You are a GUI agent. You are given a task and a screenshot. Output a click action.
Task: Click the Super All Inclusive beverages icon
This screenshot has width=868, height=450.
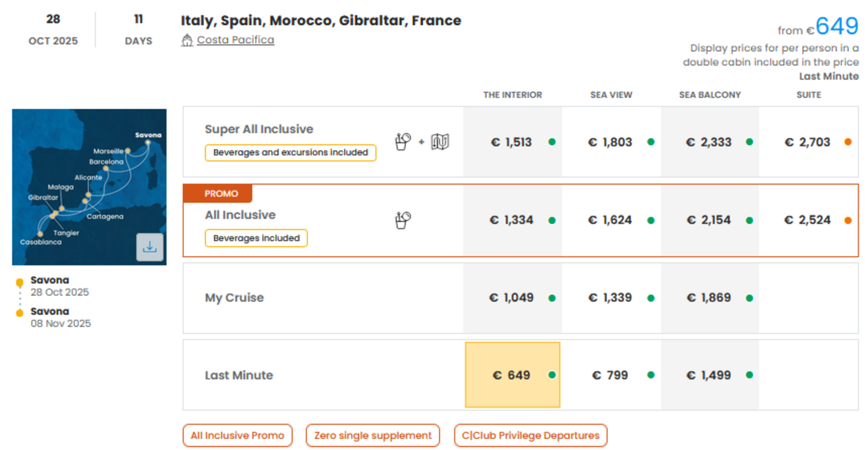pyautogui.click(x=403, y=142)
